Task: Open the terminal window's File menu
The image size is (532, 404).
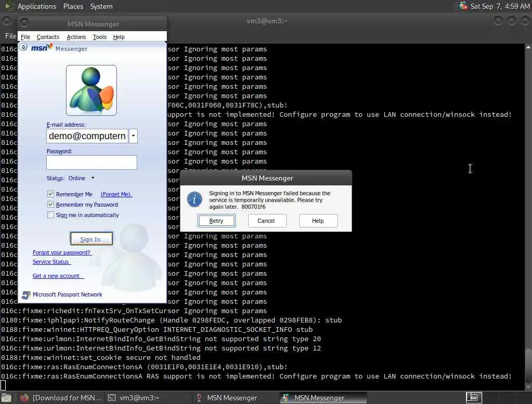Action: (10, 36)
